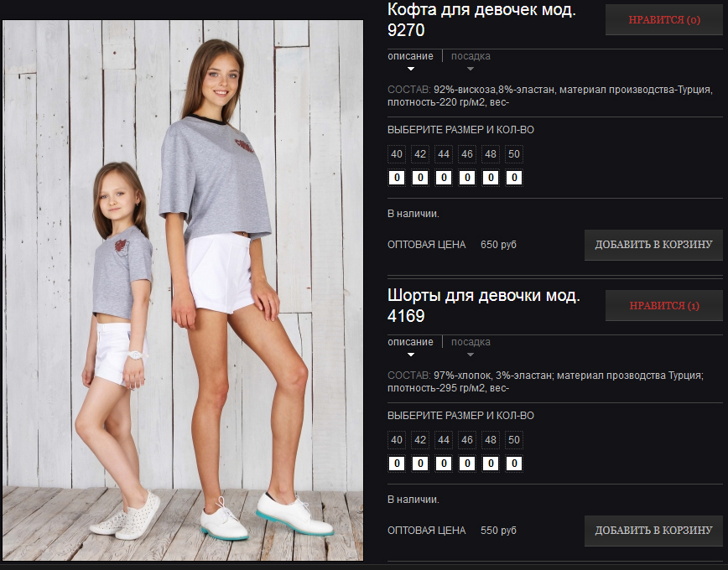Viewport: 728px width, 570px height.
Task: Open product title 'Кофта для девочек мод. 9270'
Action: (x=481, y=19)
